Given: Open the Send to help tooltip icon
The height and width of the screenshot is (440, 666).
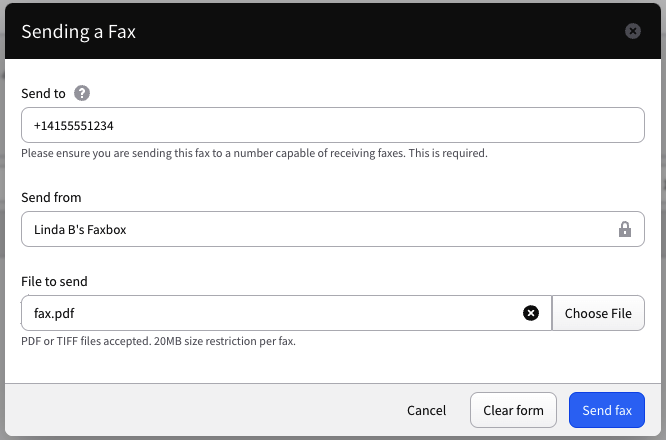Looking at the screenshot, I should point(82,93).
